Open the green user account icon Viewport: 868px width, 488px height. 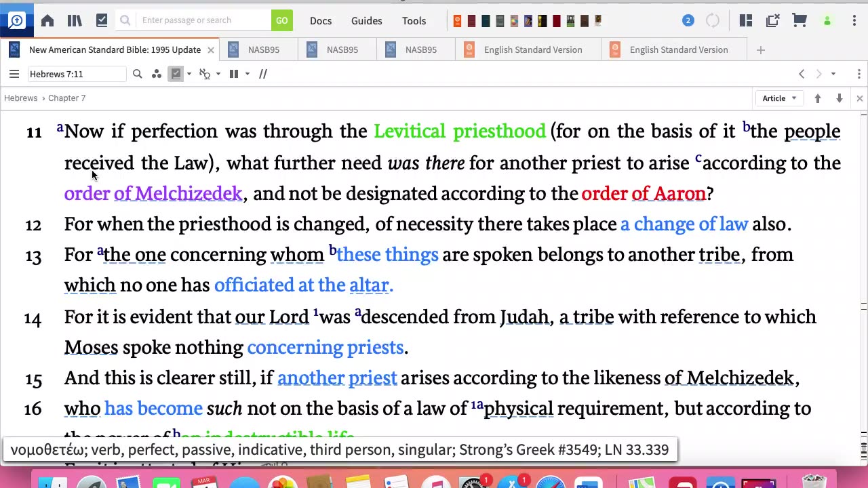(x=827, y=20)
